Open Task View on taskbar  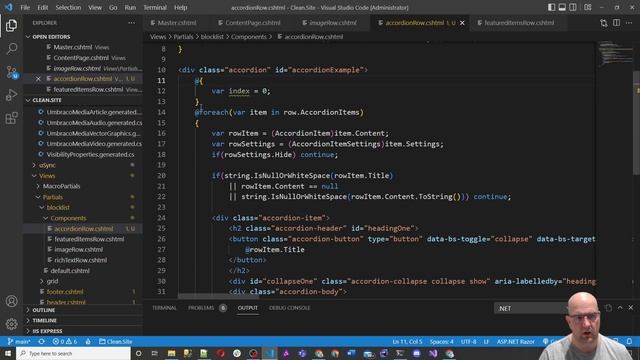[x=155, y=353]
